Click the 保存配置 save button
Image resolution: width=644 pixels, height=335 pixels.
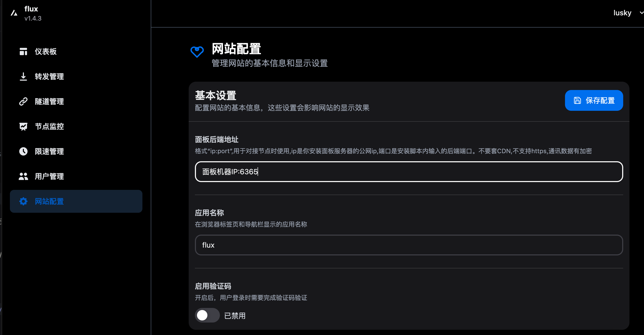594,100
